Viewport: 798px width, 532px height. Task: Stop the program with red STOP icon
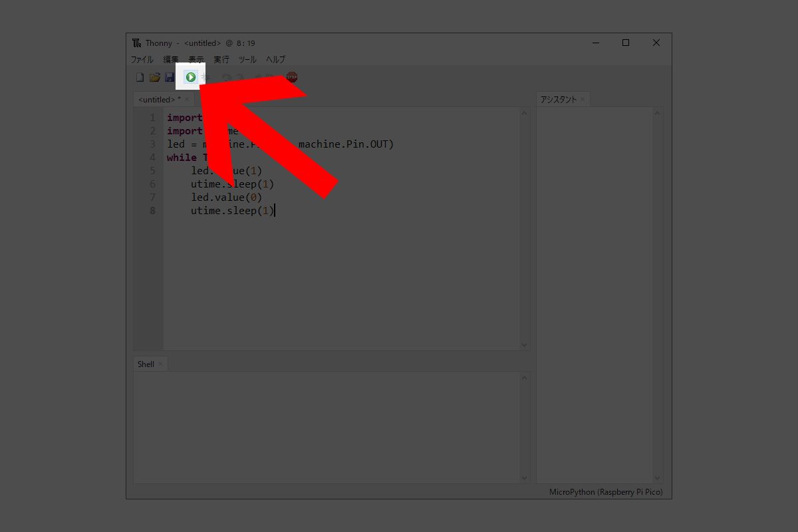click(292, 78)
